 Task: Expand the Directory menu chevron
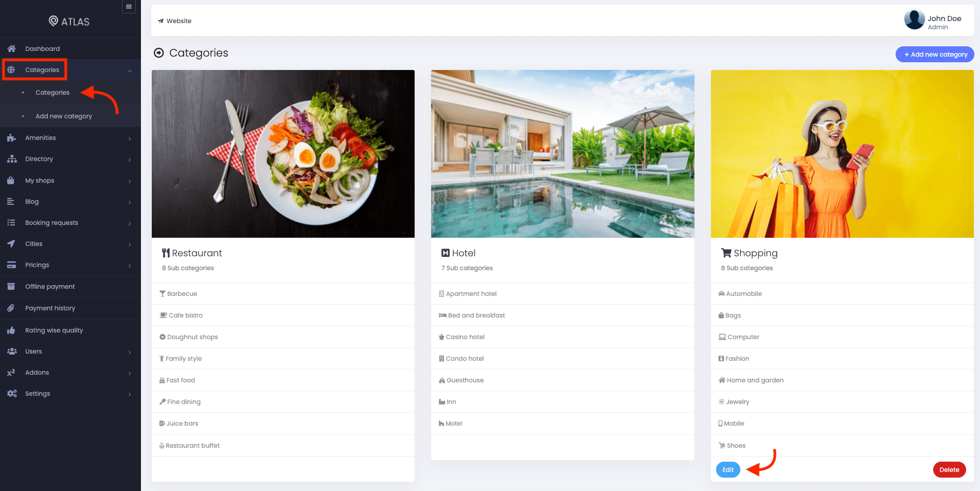pos(130,160)
